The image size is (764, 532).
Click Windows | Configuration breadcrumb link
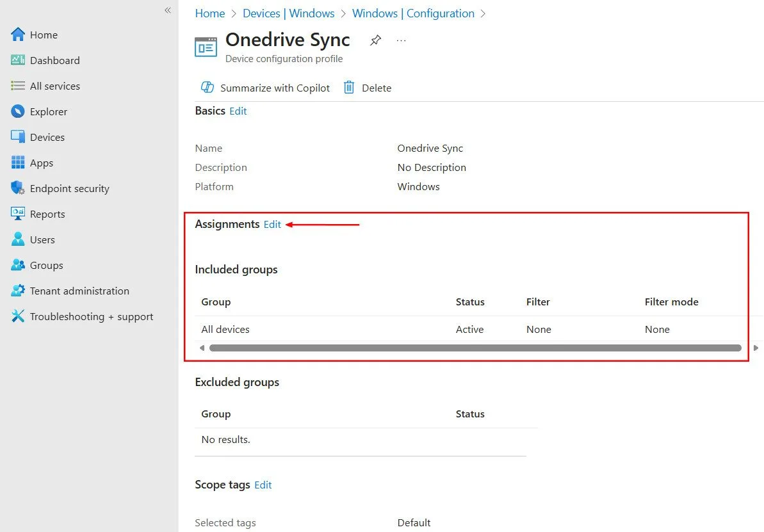(x=413, y=13)
